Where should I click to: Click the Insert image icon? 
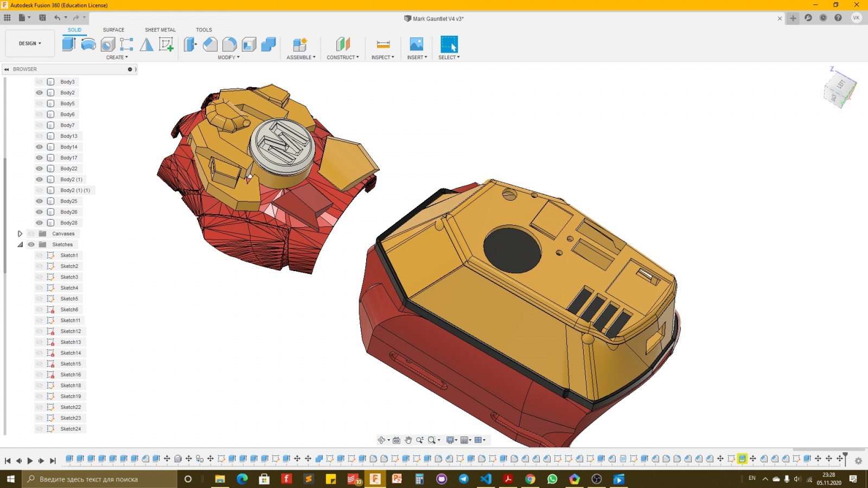[416, 44]
